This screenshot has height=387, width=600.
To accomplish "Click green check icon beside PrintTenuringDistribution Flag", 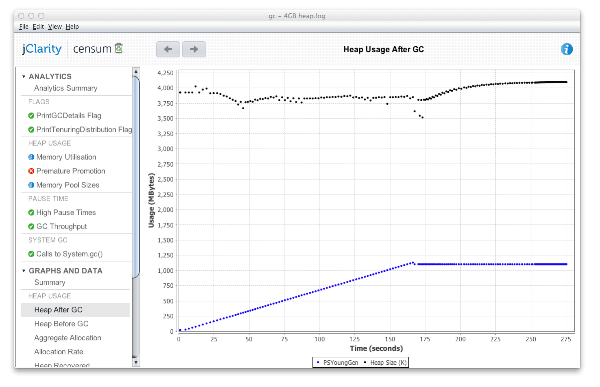I will tap(31, 130).
